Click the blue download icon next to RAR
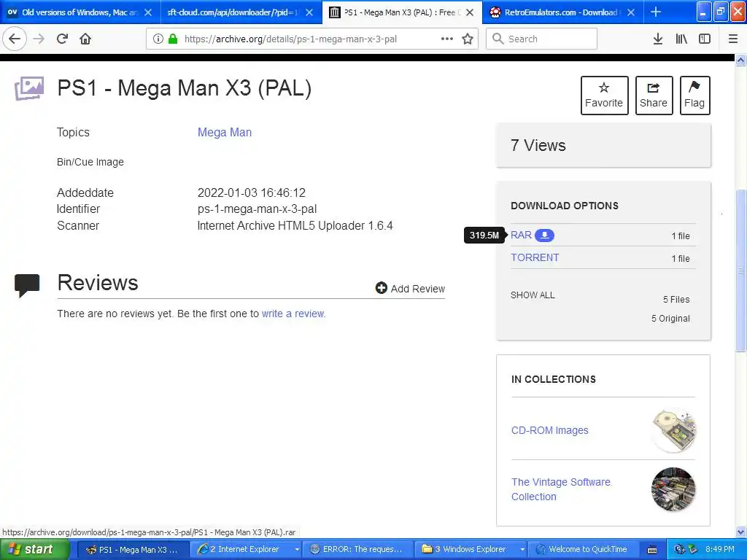The height and width of the screenshot is (560, 747). pyautogui.click(x=544, y=236)
